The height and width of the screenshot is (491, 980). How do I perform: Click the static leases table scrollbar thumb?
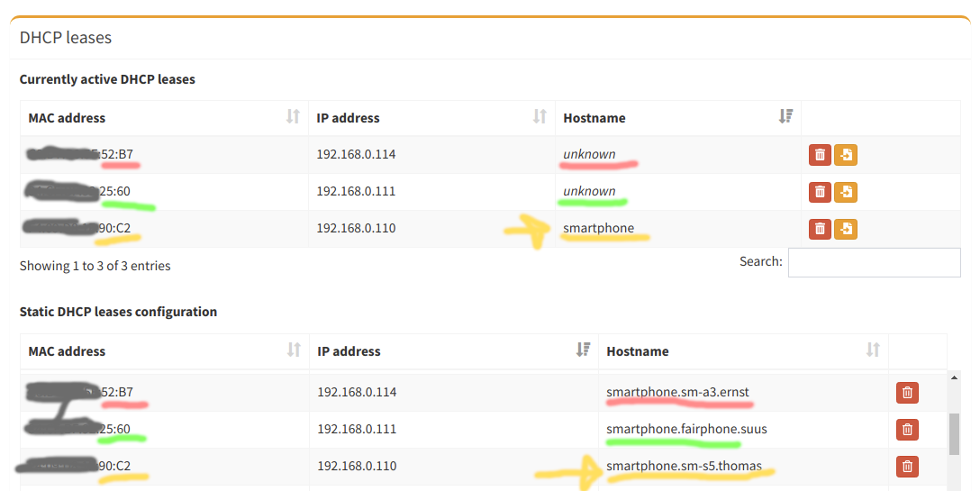pos(954,433)
